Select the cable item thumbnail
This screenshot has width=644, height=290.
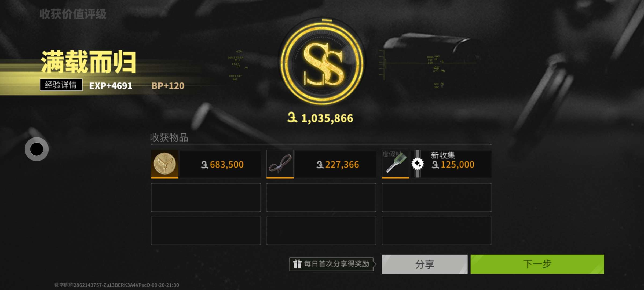(x=280, y=164)
